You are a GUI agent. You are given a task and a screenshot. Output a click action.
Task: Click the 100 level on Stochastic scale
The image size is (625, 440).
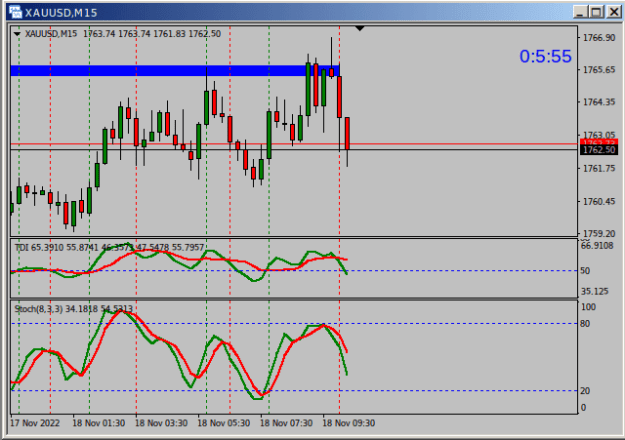tap(588, 307)
